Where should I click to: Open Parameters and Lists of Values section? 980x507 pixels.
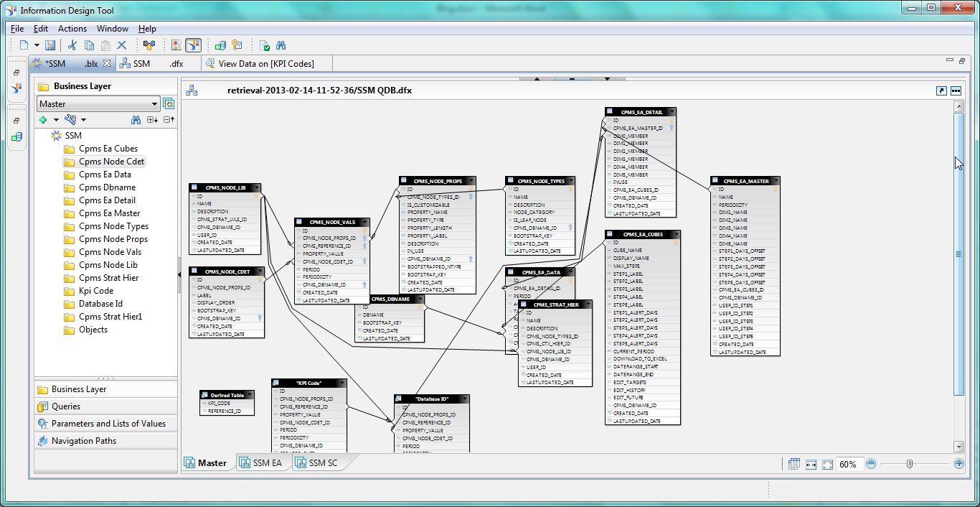click(x=108, y=424)
